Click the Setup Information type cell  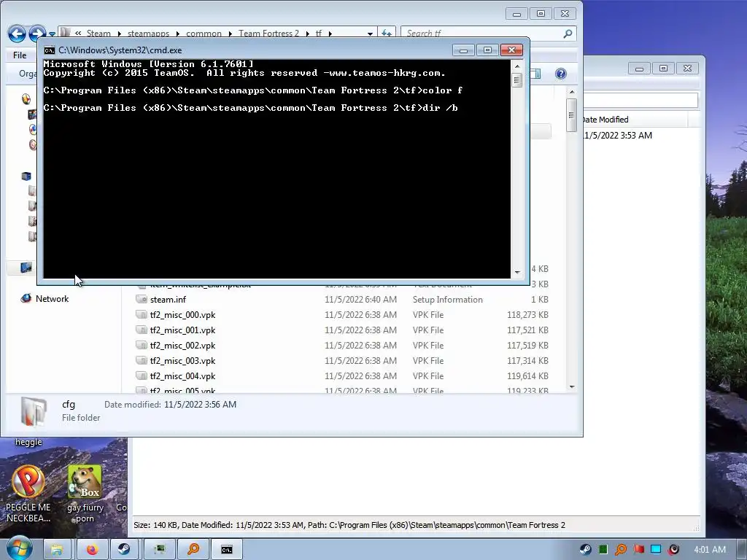point(447,299)
